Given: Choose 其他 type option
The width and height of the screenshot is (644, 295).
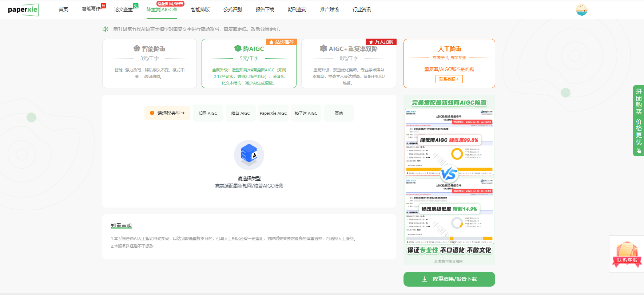Looking at the screenshot, I should [x=339, y=113].
